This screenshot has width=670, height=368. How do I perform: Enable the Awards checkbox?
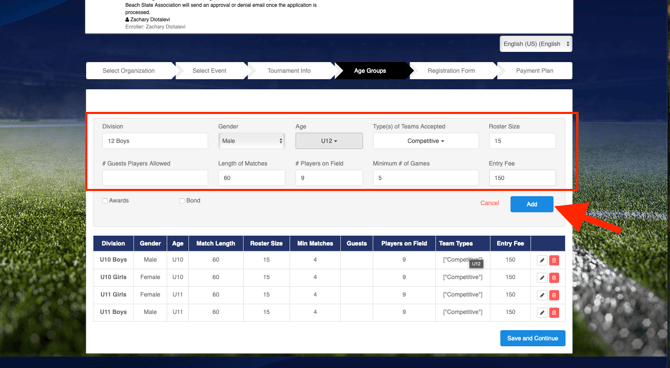tap(105, 200)
